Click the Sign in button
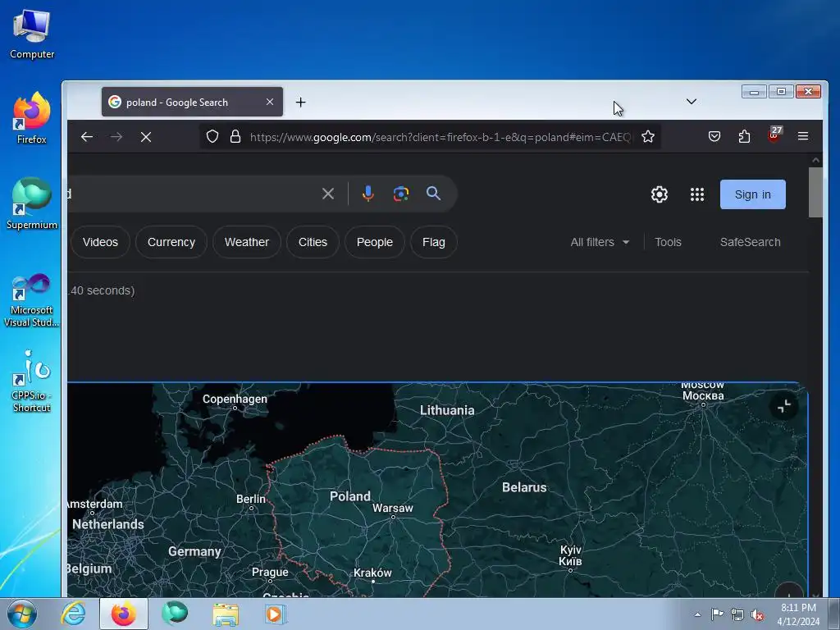The height and width of the screenshot is (630, 840). pyautogui.click(x=753, y=194)
